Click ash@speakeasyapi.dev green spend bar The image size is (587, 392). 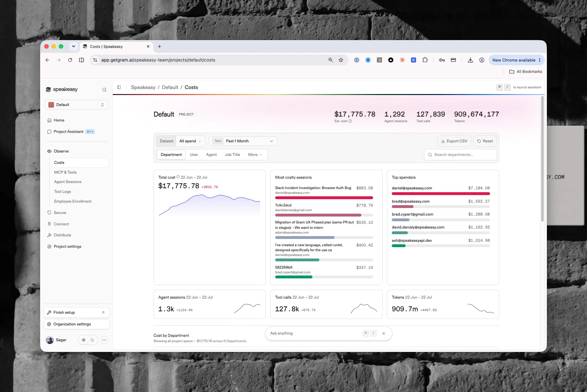[399, 246]
